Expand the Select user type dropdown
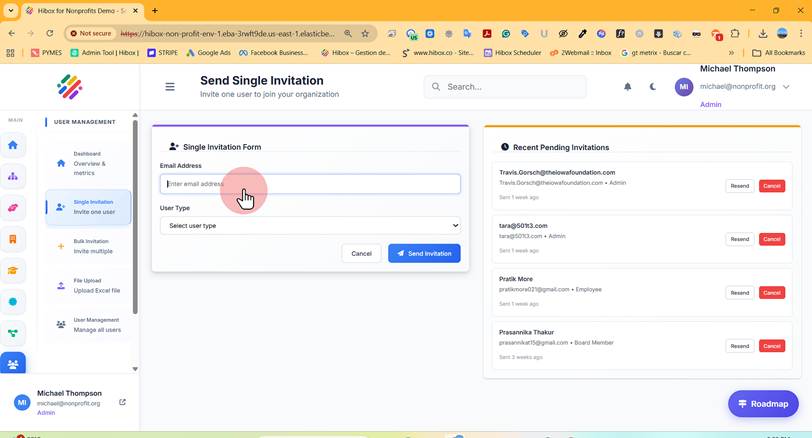 click(310, 226)
